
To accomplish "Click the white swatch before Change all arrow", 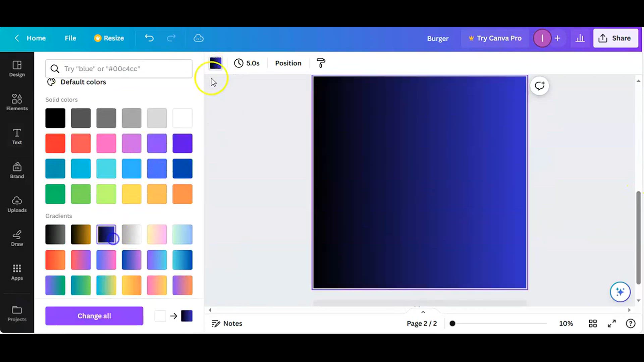I will click(160, 316).
